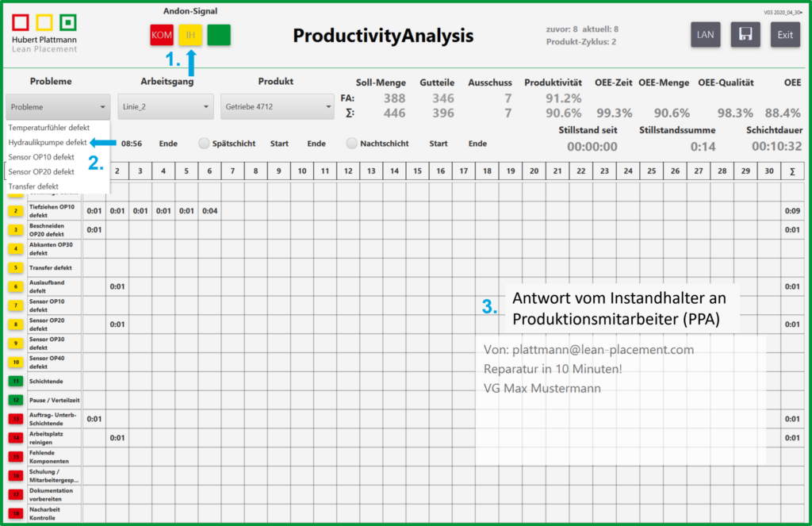Screen dimensions: 812x526
Task: Click the green Andon signal button
Action: click(x=218, y=35)
